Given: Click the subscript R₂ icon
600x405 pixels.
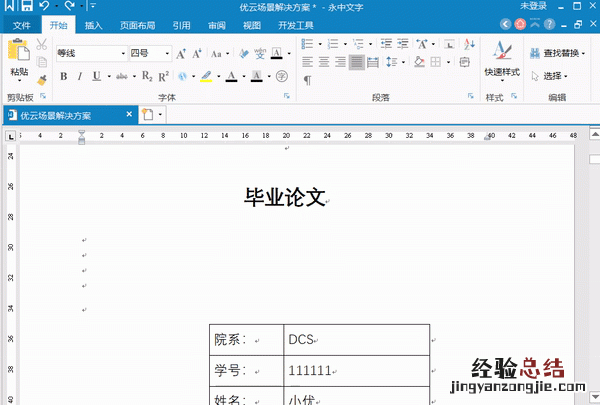Looking at the screenshot, I should coord(147,76).
